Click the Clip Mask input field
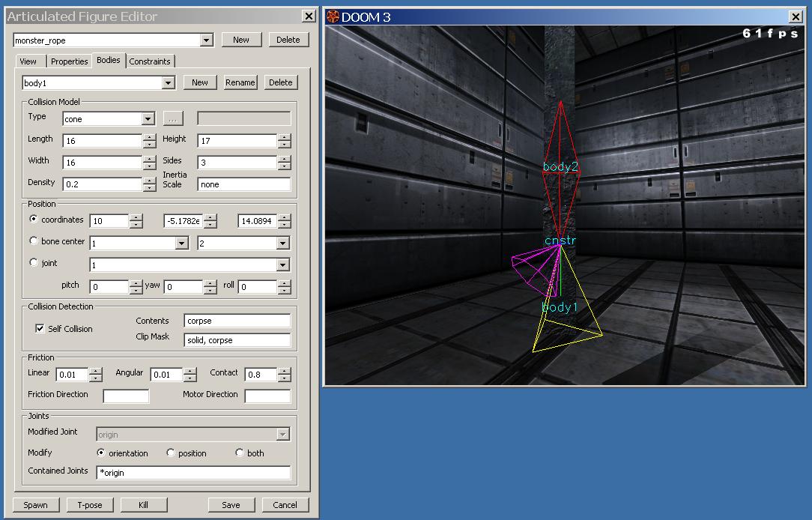 pyautogui.click(x=237, y=340)
